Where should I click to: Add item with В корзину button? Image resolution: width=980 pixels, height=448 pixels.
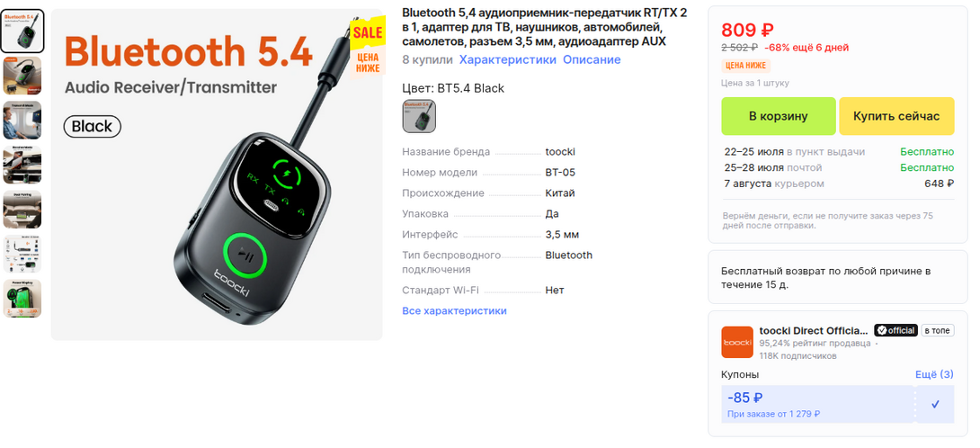click(x=778, y=116)
